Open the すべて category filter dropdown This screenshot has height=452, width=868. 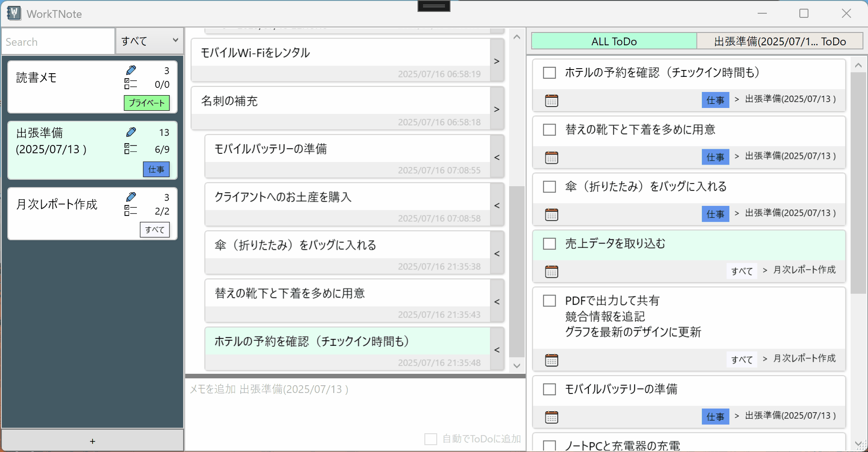(150, 41)
